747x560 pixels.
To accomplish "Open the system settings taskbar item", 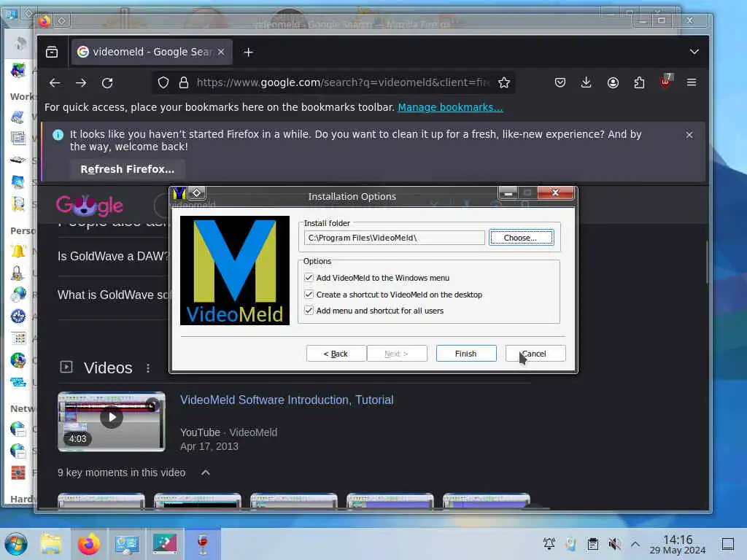I will point(127,544).
